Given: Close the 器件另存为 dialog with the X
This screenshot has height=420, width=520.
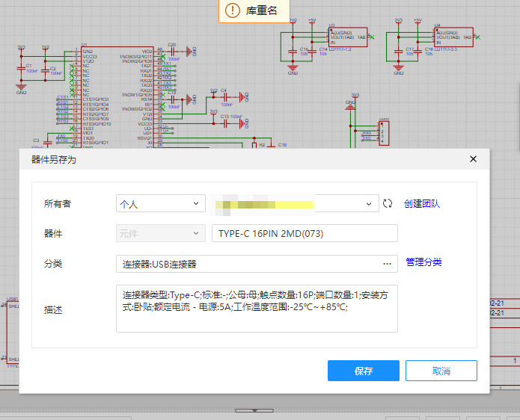Looking at the screenshot, I should (x=473, y=159).
